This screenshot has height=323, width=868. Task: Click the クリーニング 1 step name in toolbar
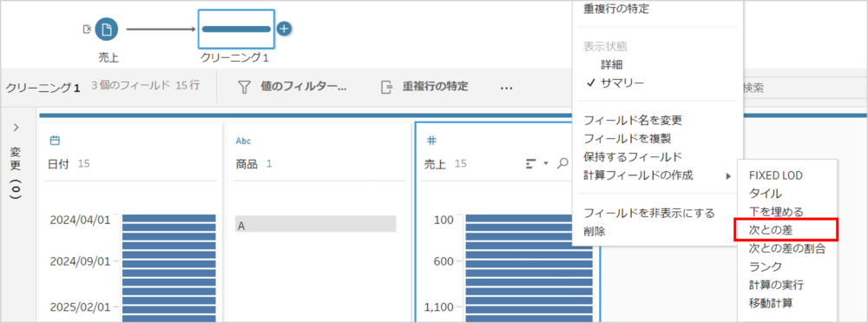point(43,87)
